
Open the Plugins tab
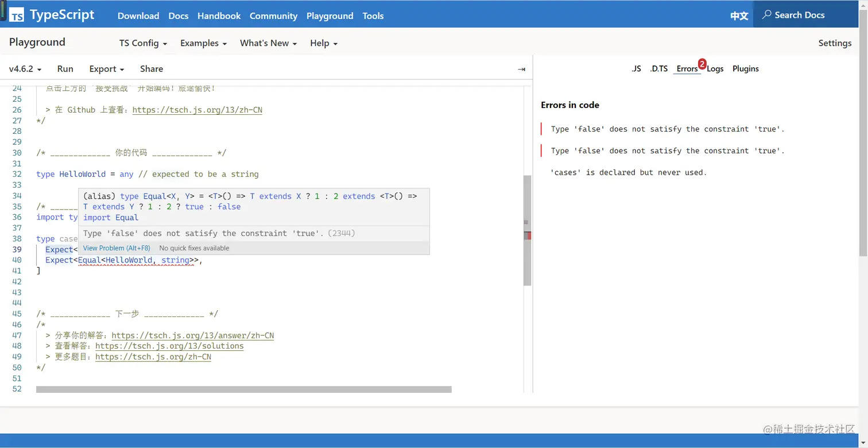pyautogui.click(x=746, y=69)
